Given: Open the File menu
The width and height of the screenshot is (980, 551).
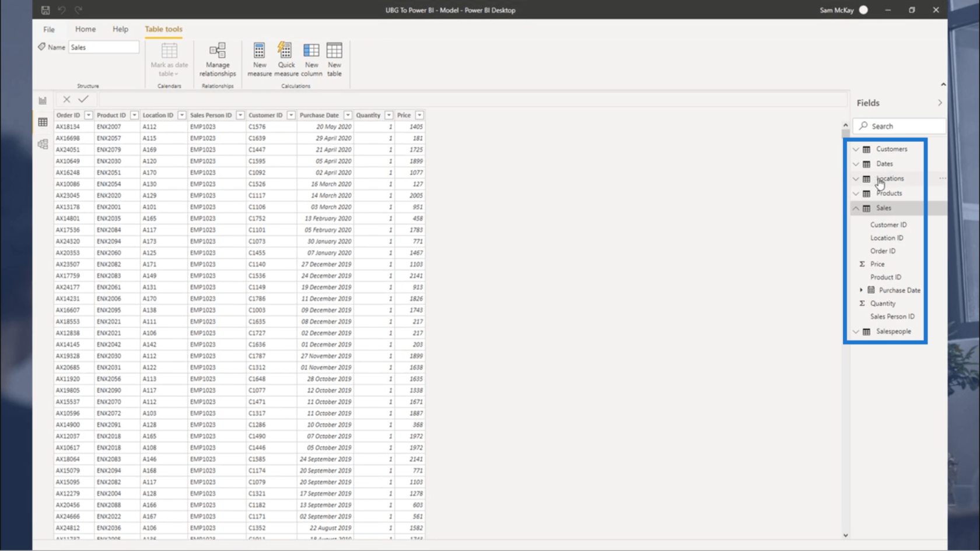Looking at the screenshot, I should point(49,29).
